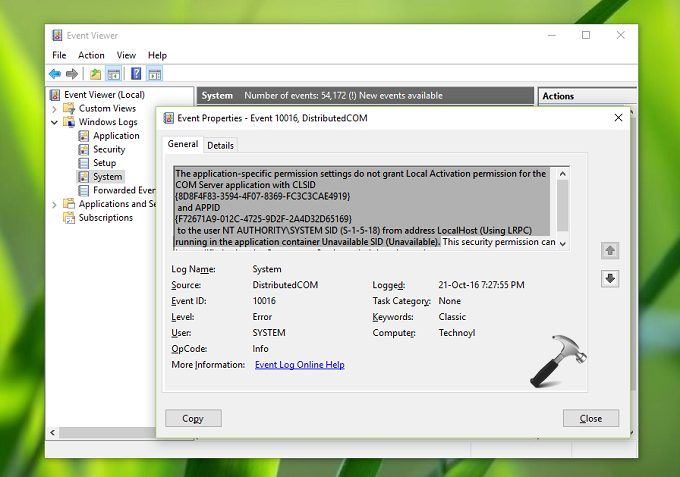Switch to the Details tab
This screenshot has width=680, height=477.
[x=220, y=145]
